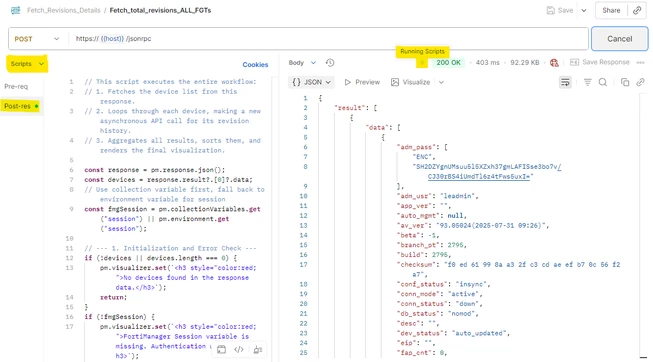Click the "auto_updated" dev_status value

[478, 333]
